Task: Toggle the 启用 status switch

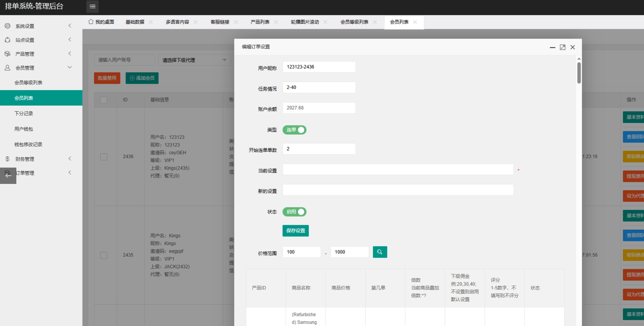Action: (294, 212)
